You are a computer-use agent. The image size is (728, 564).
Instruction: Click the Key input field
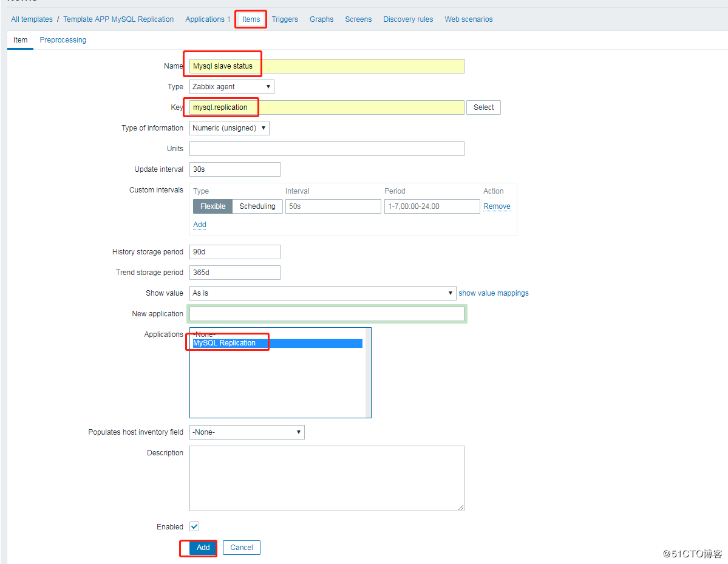pos(327,107)
